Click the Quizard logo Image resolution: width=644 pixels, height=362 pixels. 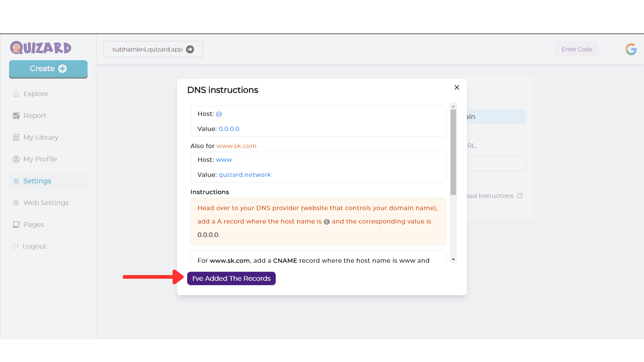click(41, 48)
